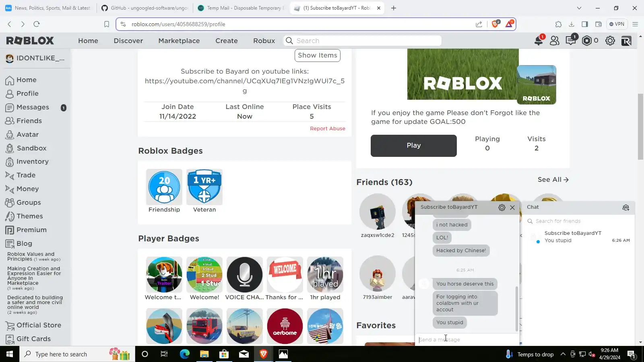Open File Explorer from taskbar
The height and width of the screenshot is (362, 644).
click(204, 354)
